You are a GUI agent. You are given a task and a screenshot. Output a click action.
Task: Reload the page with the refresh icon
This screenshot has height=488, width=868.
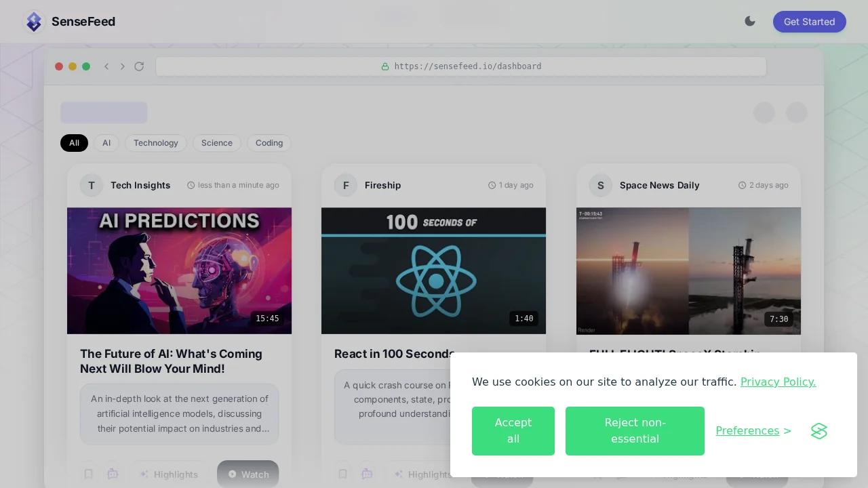pos(139,66)
